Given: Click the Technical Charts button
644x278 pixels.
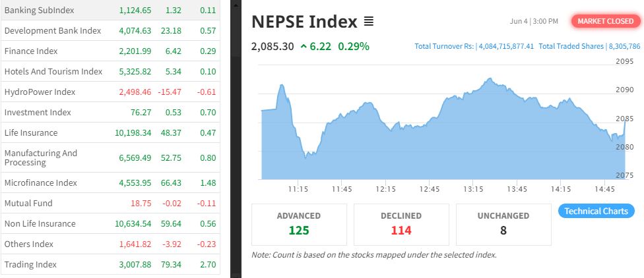Looking at the screenshot, I should coord(596,211).
